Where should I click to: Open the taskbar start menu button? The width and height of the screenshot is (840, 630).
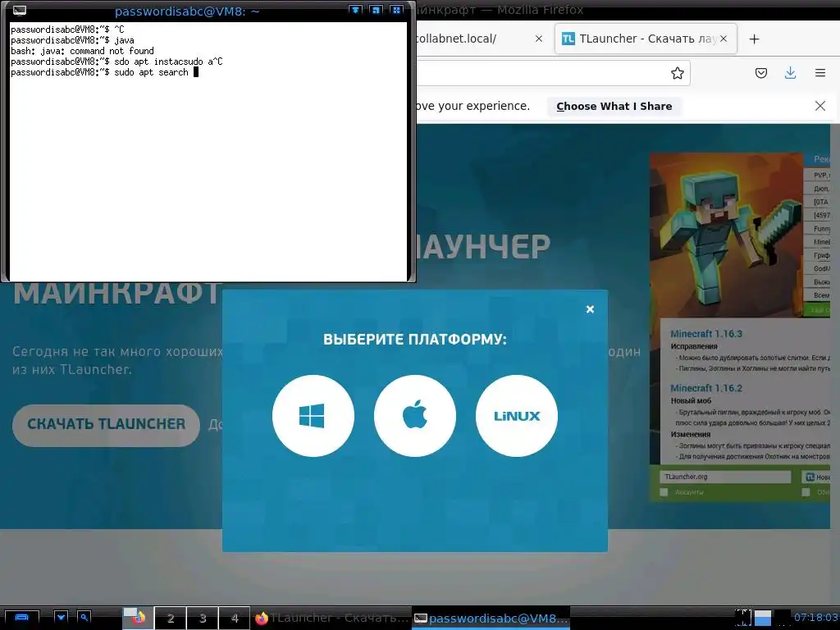click(x=21, y=618)
